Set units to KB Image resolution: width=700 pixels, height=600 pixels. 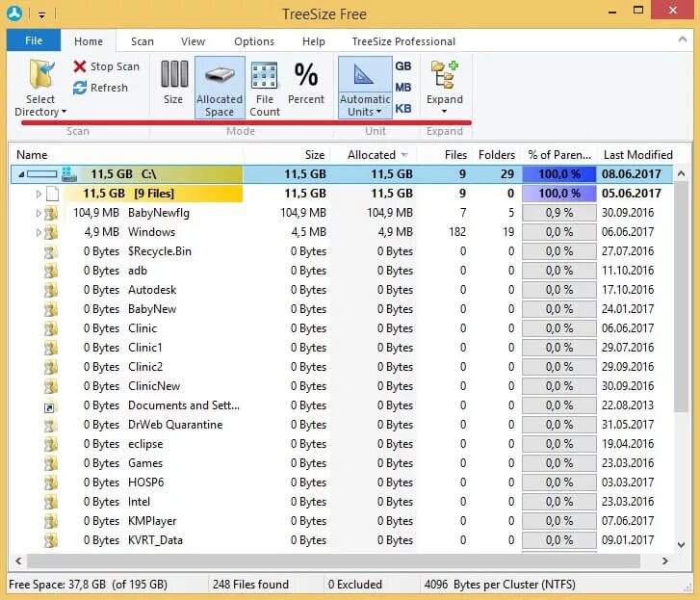coord(403,109)
